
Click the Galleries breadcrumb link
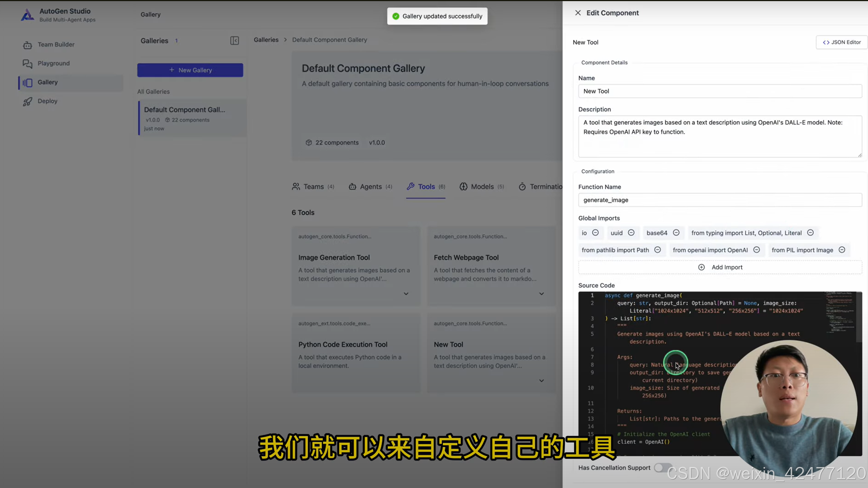(x=266, y=40)
